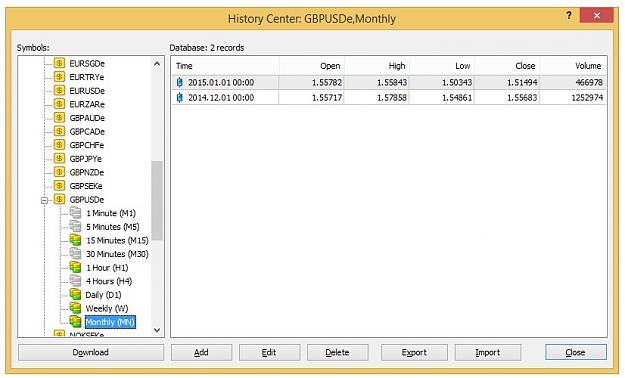Screen dimensions: 625x378
Task: Click the Close column header
Action: point(507,66)
